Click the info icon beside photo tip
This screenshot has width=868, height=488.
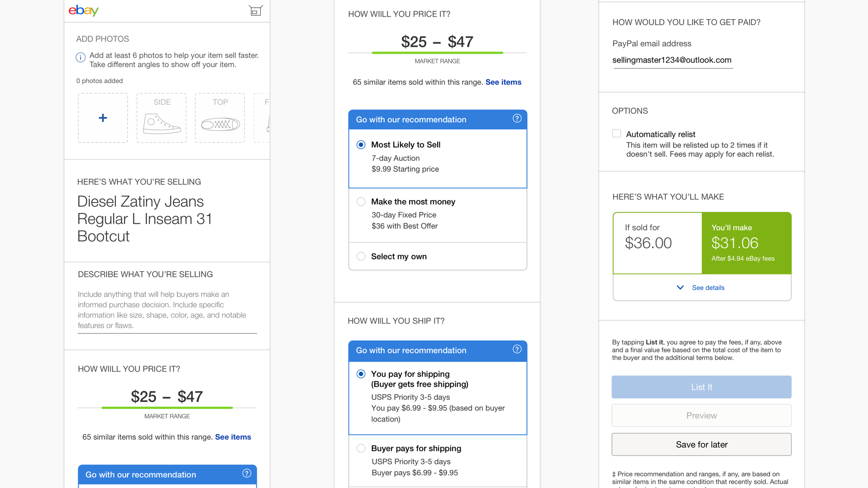[80, 57]
